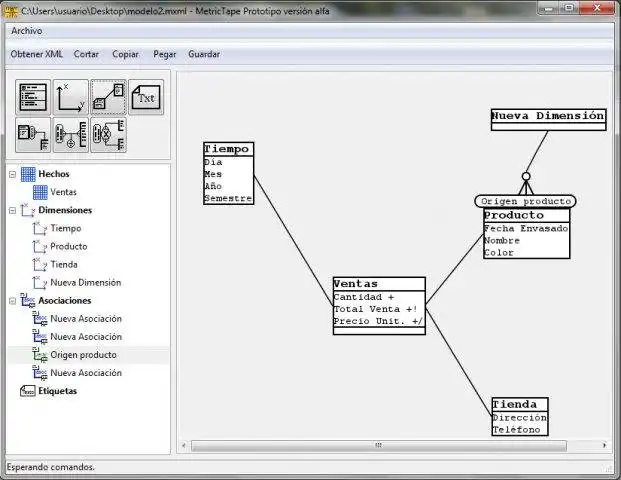Click the Ventas fact icon in tree

[40, 192]
